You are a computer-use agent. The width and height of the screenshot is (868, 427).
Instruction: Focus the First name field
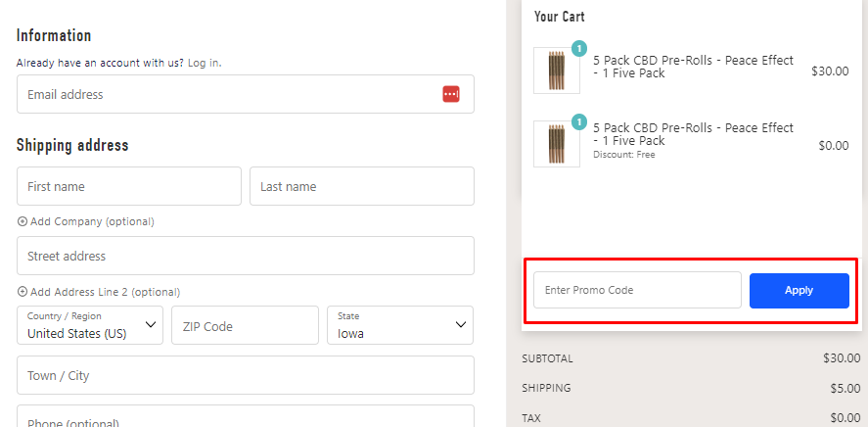pyautogui.click(x=129, y=186)
